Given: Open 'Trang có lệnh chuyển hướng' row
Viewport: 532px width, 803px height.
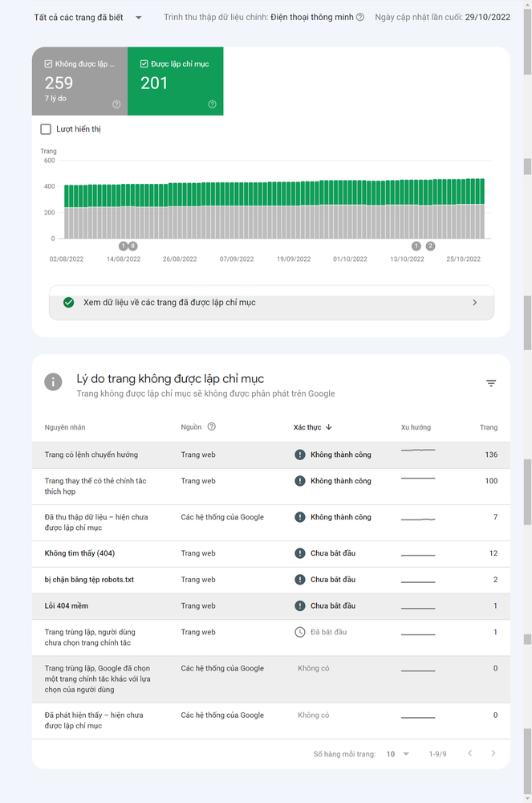Looking at the screenshot, I should coord(271,454).
